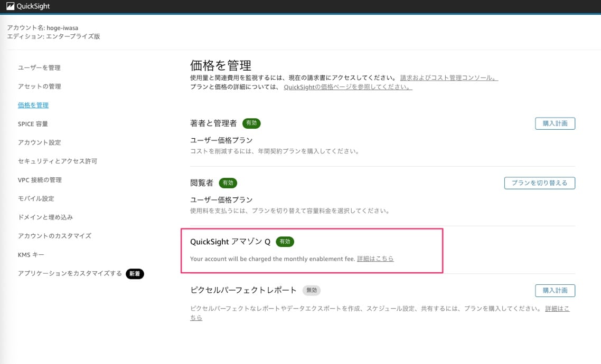This screenshot has width=601, height=364.
Task: Open アセットの管理 in sidebar
Action: [x=40, y=87]
